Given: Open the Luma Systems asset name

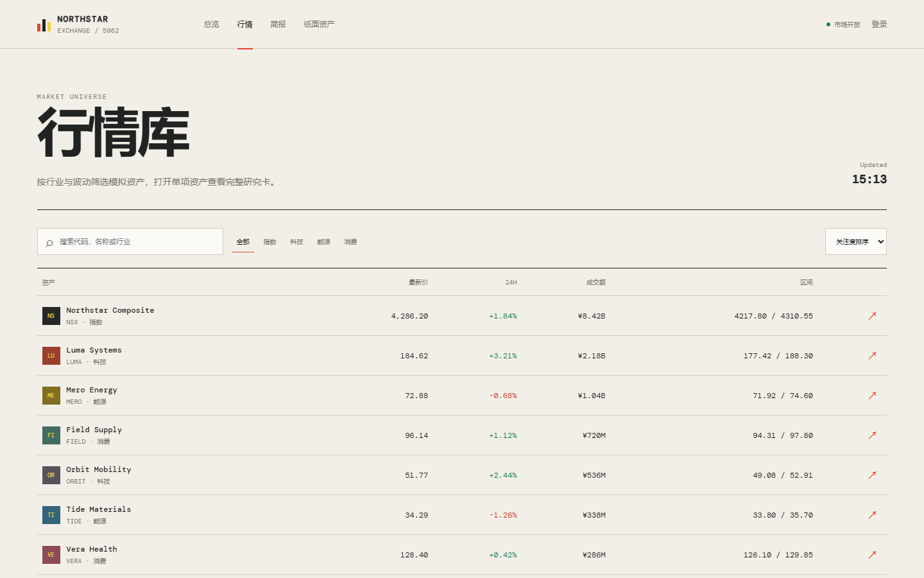Looking at the screenshot, I should 94,350.
